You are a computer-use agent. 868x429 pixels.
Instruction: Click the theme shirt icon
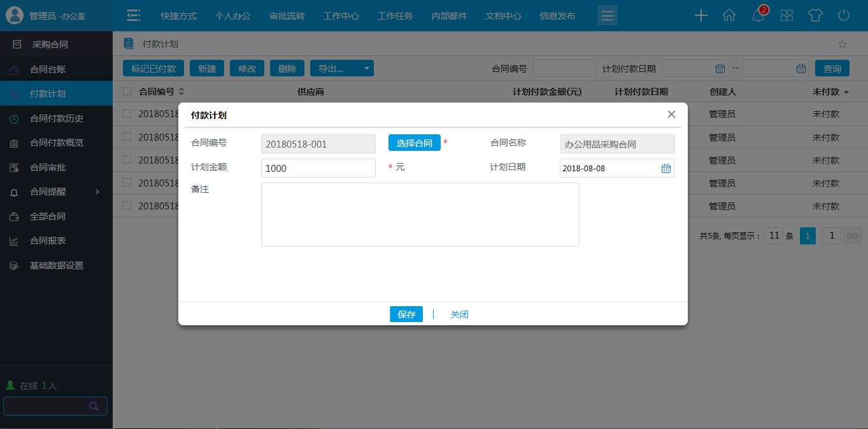815,15
